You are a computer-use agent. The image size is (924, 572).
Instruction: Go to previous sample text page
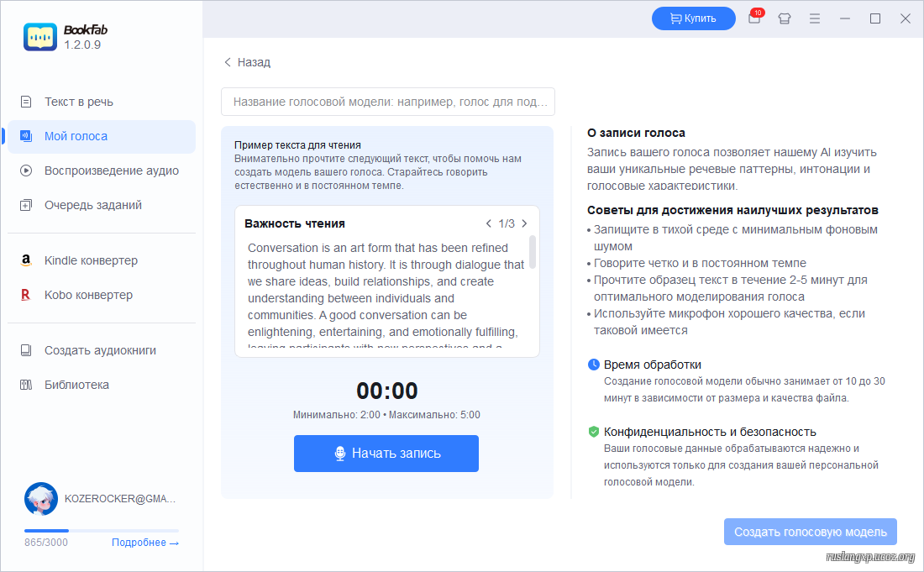489,223
